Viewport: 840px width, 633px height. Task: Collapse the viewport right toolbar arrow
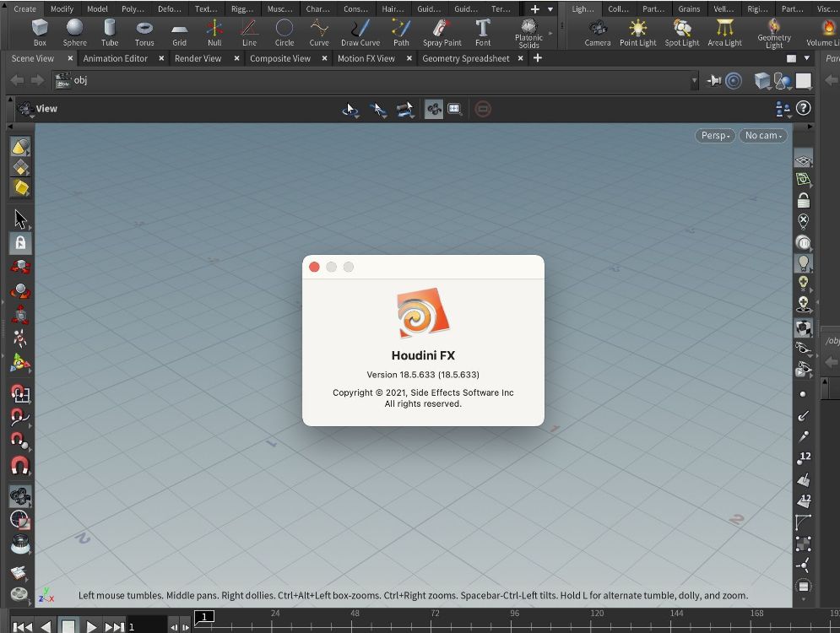pos(810,127)
